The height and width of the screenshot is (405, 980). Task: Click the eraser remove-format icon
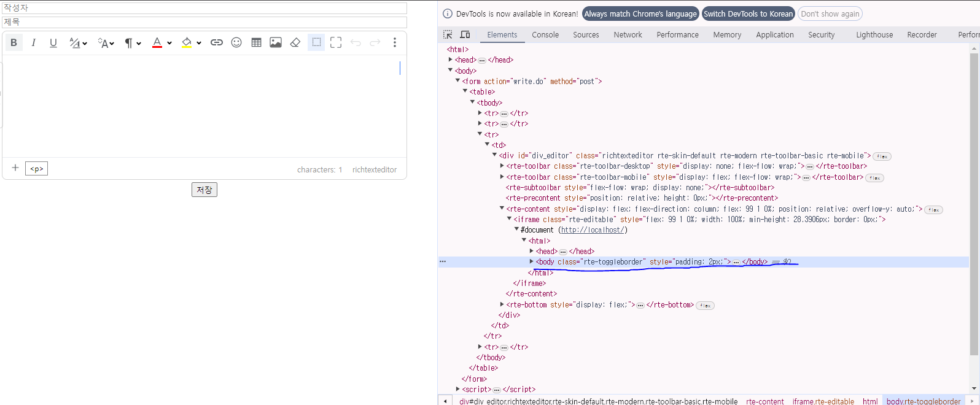pos(295,43)
